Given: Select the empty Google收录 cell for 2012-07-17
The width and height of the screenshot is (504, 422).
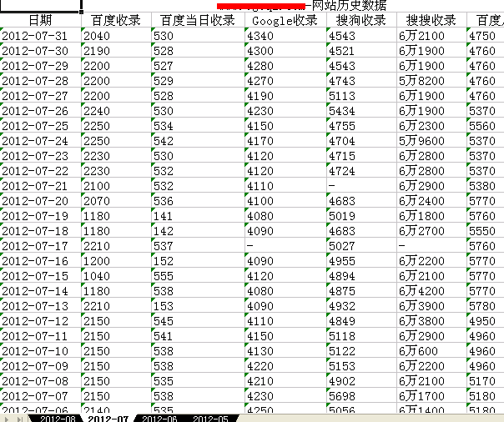Looking at the screenshot, I should pyautogui.click(x=285, y=246).
